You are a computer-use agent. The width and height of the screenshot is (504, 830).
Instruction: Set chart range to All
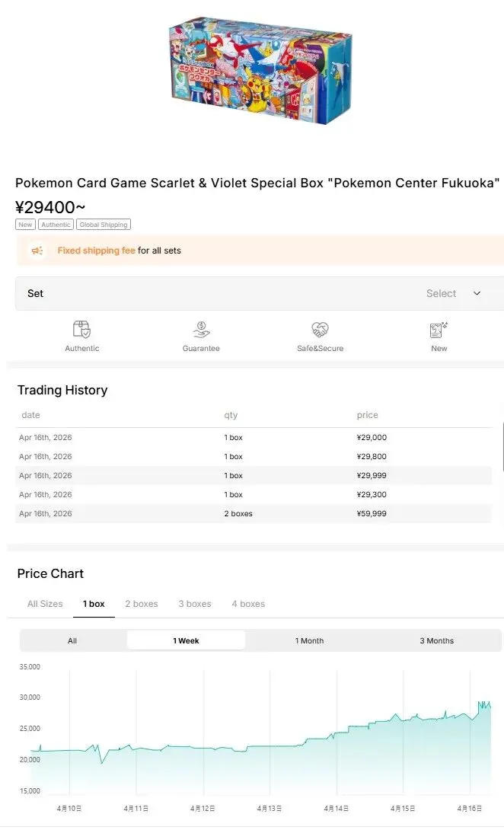pyautogui.click(x=72, y=640)
